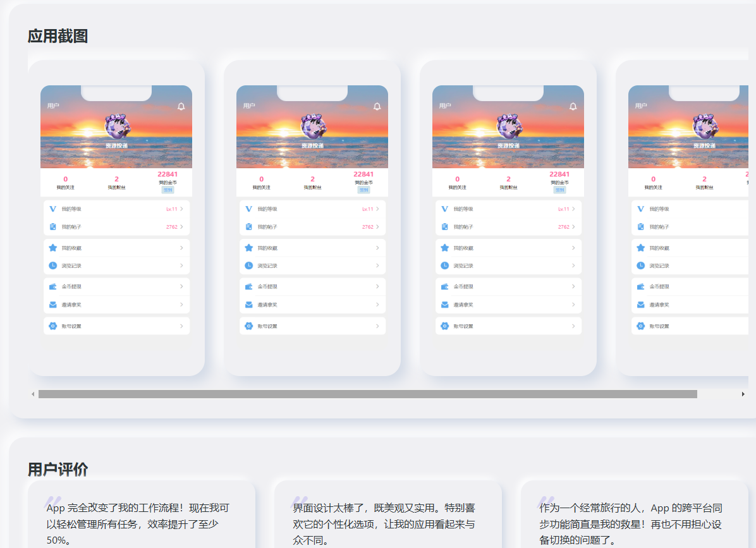Click the 我的收藏 chevron in the first screenshot
756x548 pixels.
click(x=181, y=248)
